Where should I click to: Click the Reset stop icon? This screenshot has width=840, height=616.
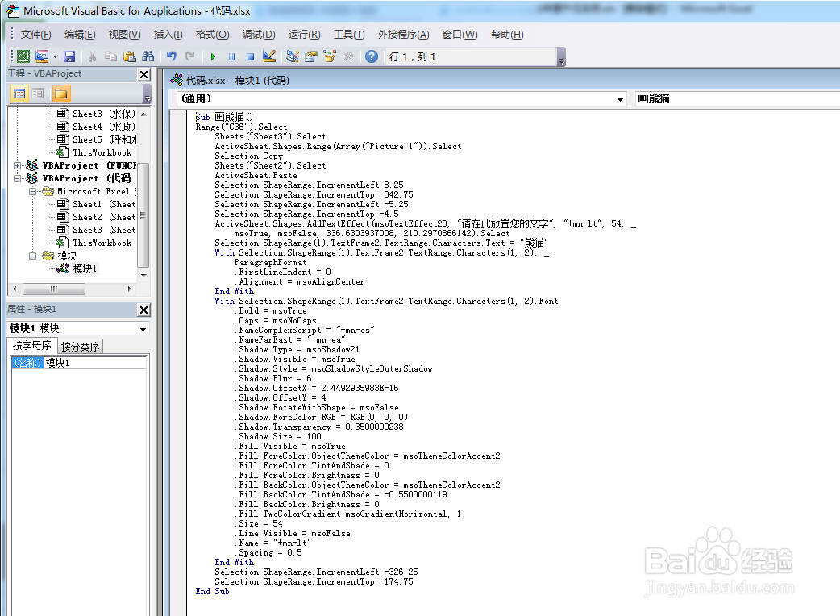[x=250, y=56]
